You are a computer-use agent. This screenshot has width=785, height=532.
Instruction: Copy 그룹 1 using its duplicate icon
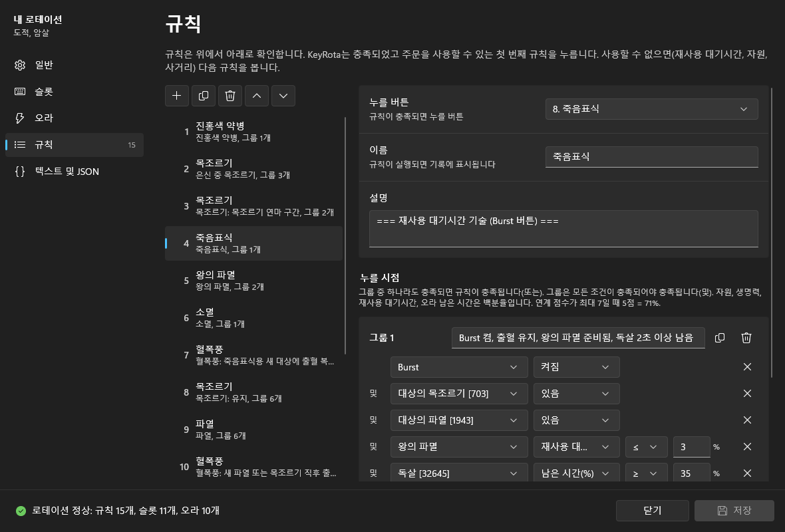[719, 338]
